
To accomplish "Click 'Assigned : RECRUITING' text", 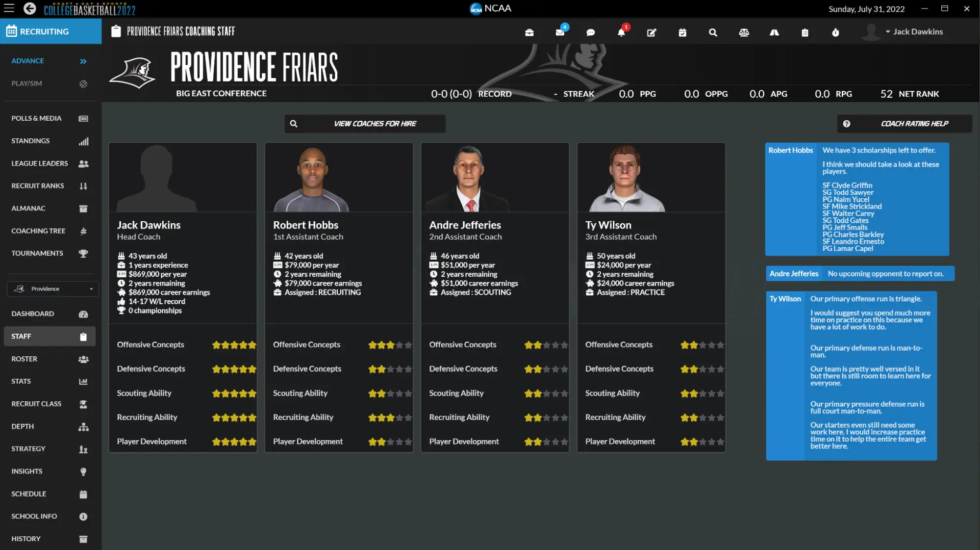I will [323, 292].
